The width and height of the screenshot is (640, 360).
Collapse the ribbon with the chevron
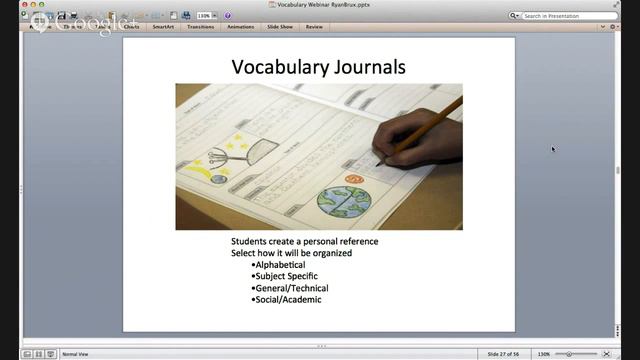tap(603, 27)
